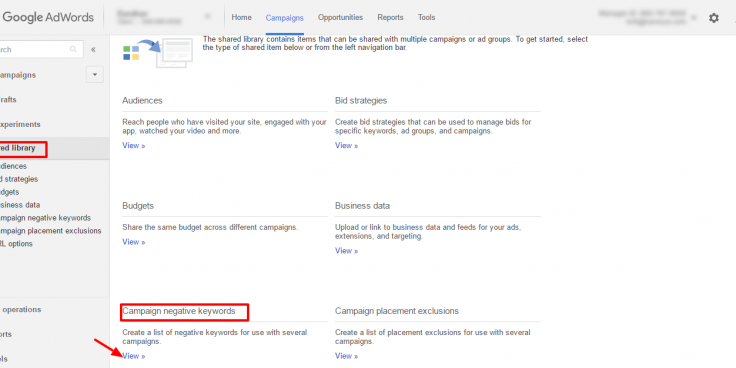
Task: View the Audiences shared item
Action: (134, 146)
